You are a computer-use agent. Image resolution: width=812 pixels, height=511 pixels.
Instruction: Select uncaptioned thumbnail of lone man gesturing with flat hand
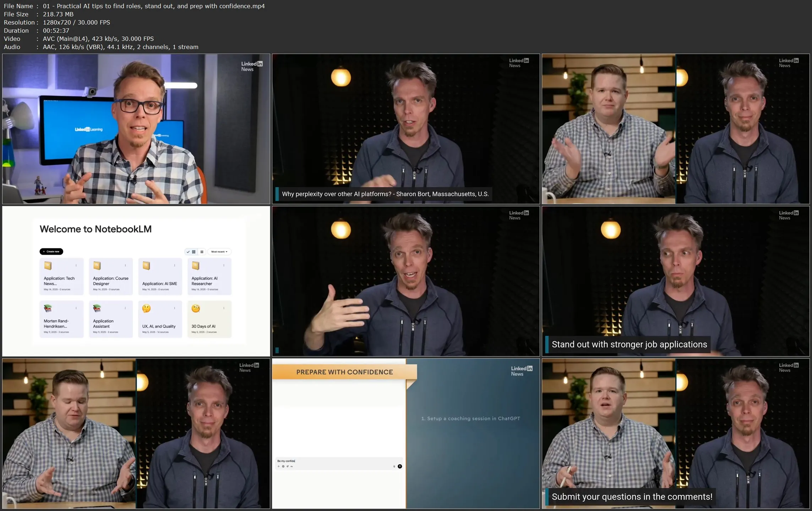[406, 281]
